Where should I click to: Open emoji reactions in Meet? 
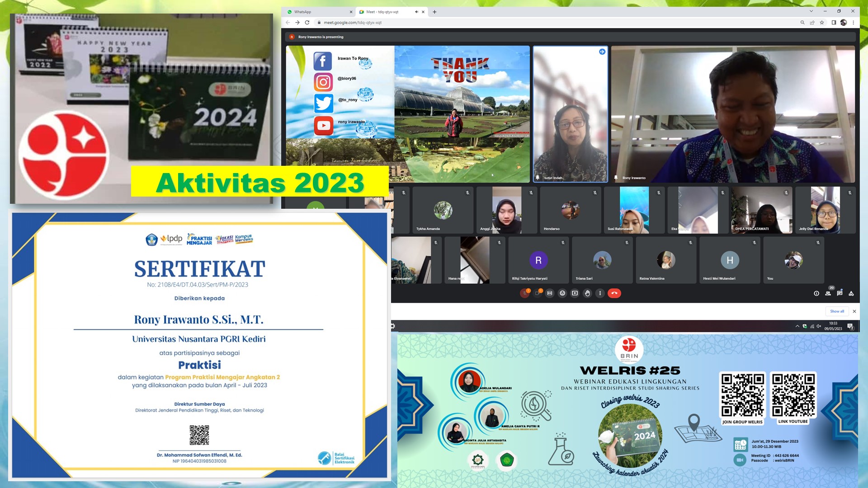click(x=562, y=293)
